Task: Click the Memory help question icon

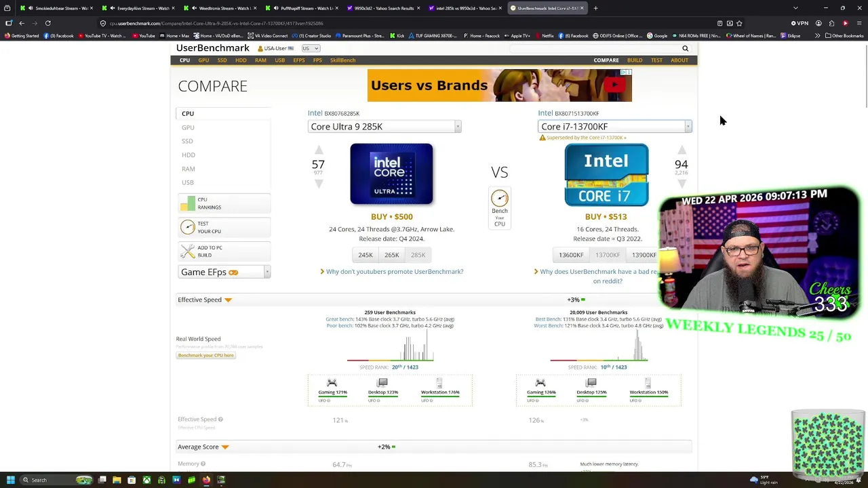Action: click(203, 464)
